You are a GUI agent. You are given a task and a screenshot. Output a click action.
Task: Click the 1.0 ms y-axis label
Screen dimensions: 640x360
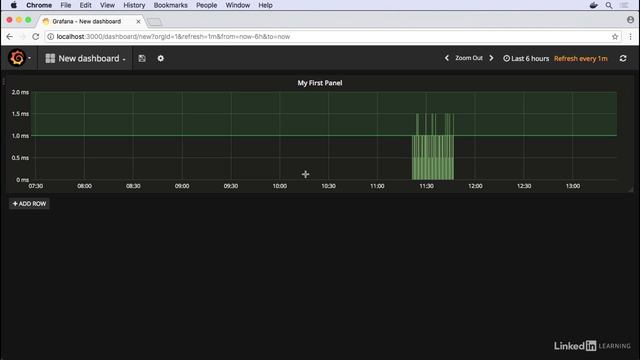click(x=20, y=136)
